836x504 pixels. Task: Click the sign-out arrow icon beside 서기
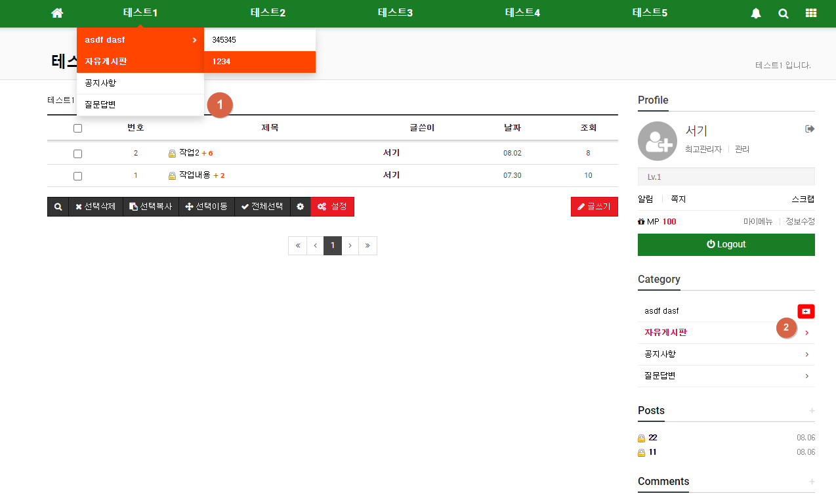pyautogui.click(x=810, y=129)
